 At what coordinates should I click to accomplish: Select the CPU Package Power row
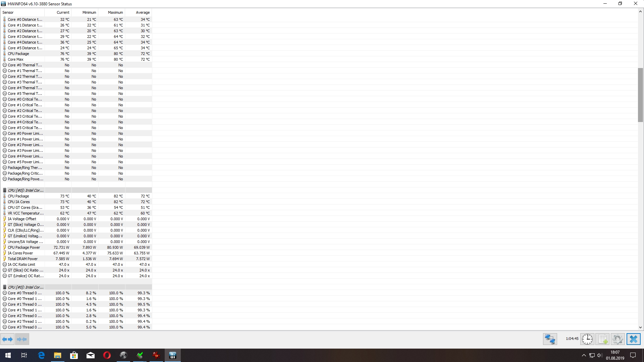[x=24, y=247]
